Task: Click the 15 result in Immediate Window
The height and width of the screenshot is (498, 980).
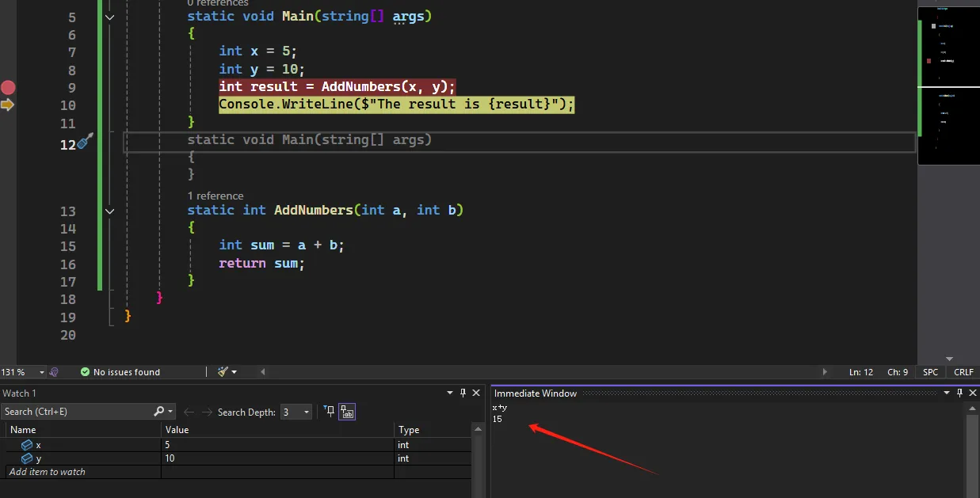Action: [497, 419]
